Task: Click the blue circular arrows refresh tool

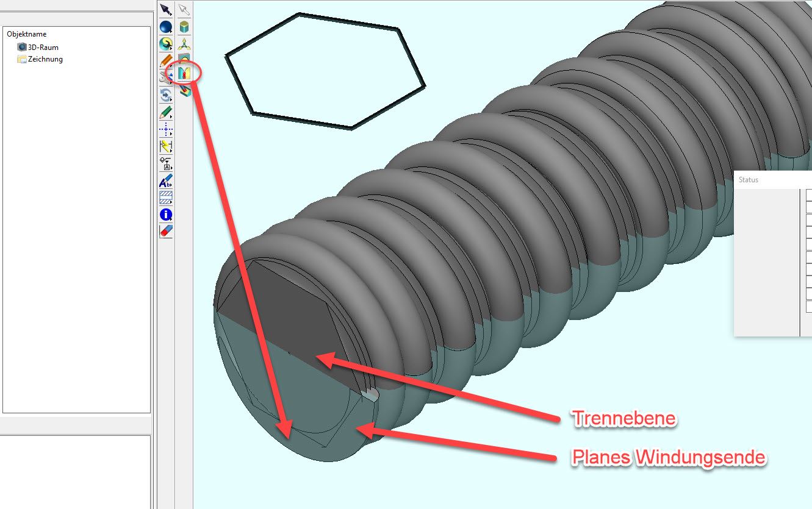Action: point(165,95)
